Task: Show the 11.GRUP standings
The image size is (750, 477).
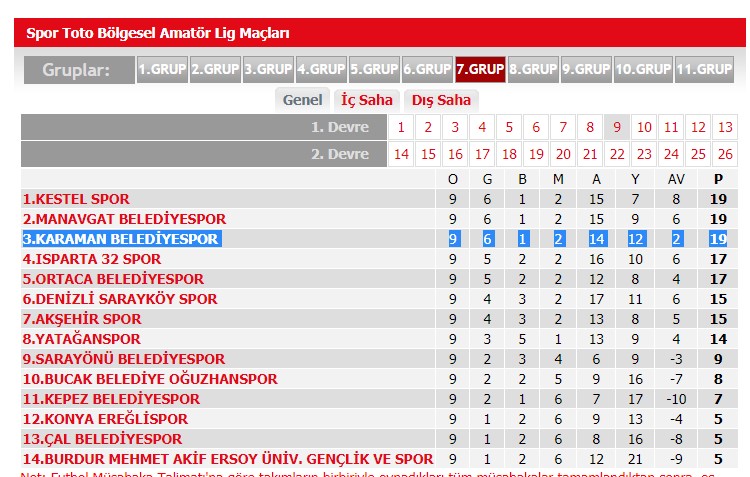Action: click(704, 69)
